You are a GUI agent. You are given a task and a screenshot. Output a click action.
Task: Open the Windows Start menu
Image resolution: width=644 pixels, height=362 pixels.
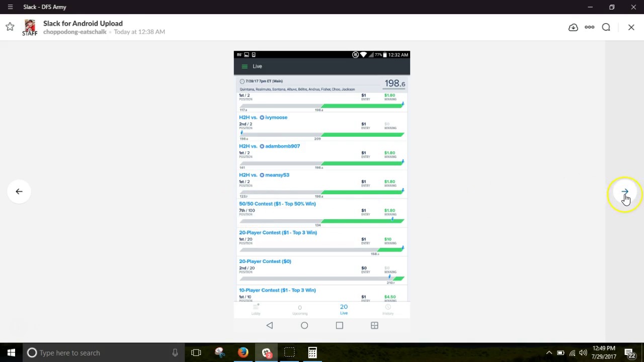point(11,352)
